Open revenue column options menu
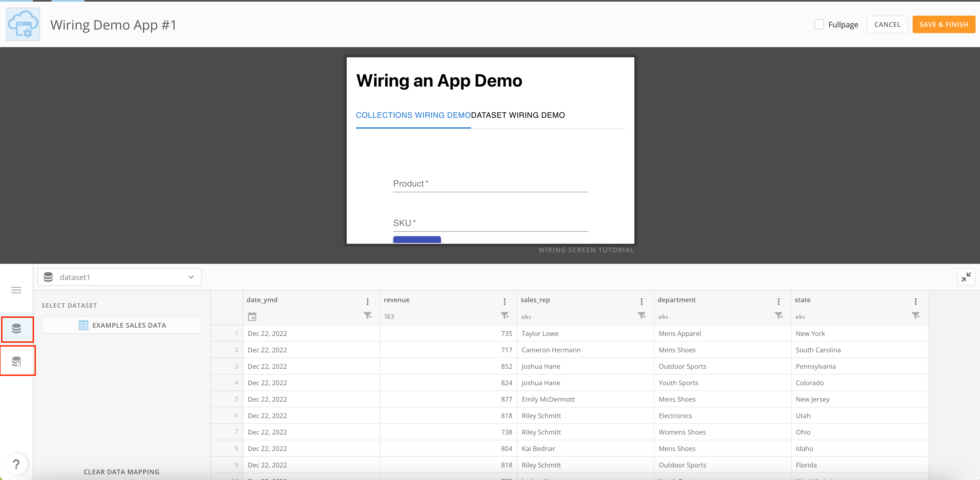 pos(505,302)
